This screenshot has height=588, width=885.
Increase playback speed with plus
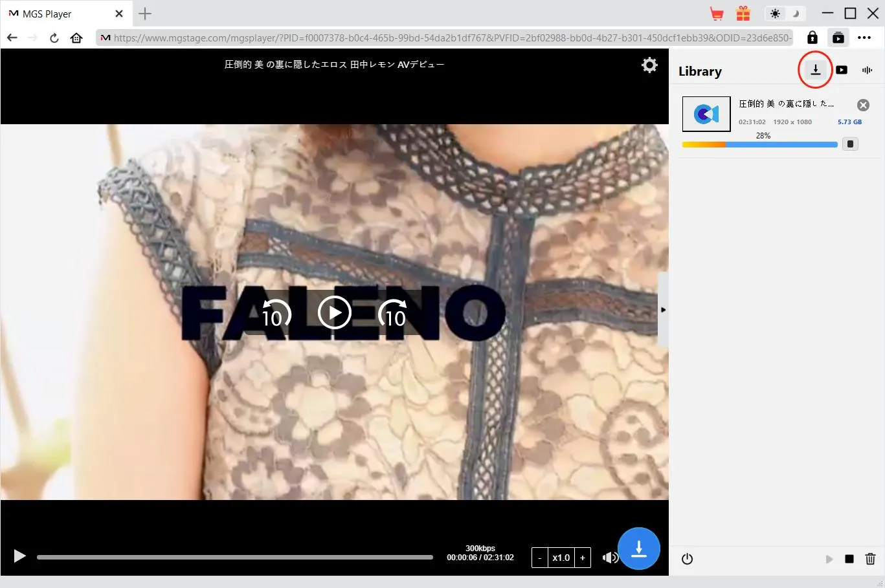point(583,558)
